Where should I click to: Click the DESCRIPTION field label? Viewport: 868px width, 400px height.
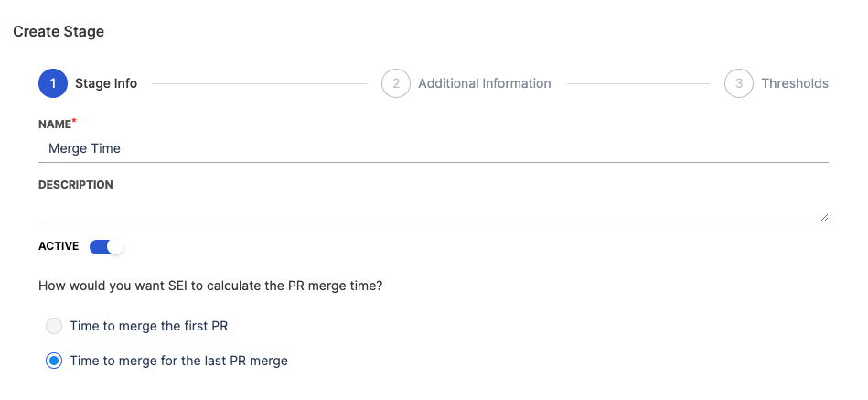click(x=76, y=185)
